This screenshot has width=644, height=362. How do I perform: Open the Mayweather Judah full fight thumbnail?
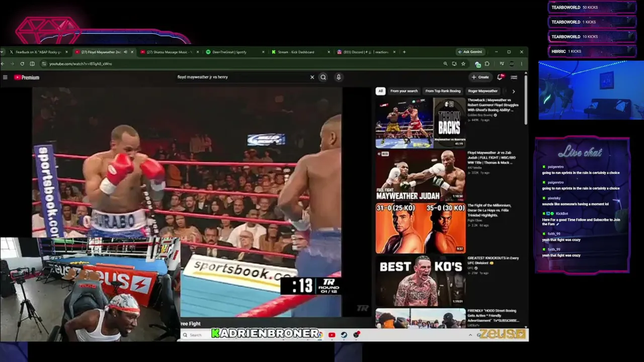tap(420, 175)
